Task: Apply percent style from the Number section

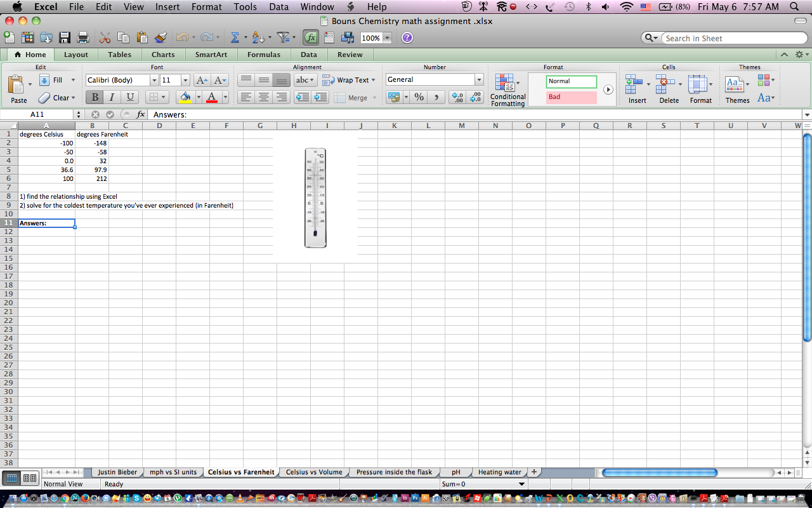Action: coord(418,97)
